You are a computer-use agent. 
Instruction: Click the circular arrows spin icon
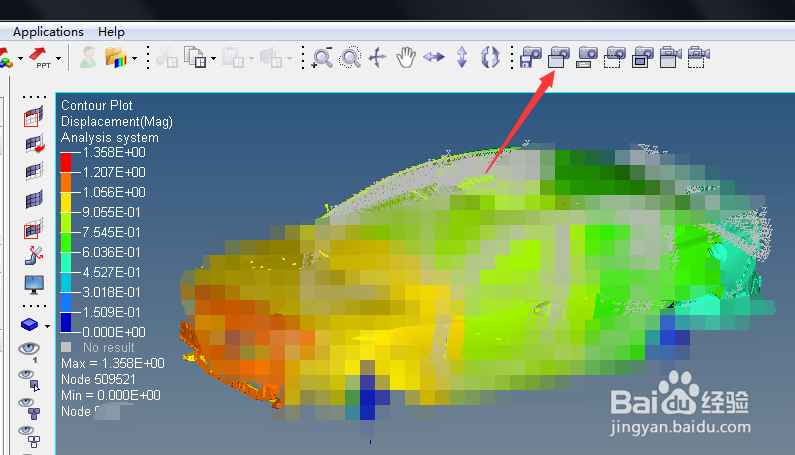point(490,57)
